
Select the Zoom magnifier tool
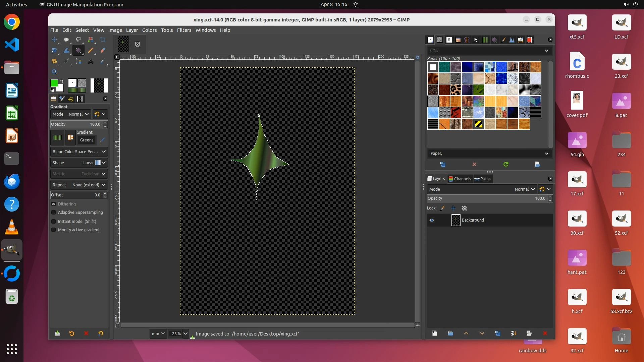point(54,72)
